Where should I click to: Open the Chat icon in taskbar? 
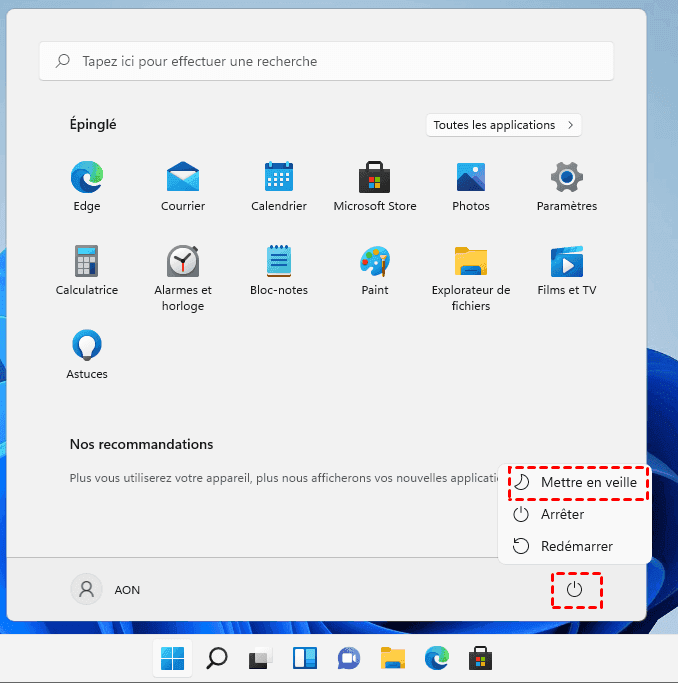348,658
